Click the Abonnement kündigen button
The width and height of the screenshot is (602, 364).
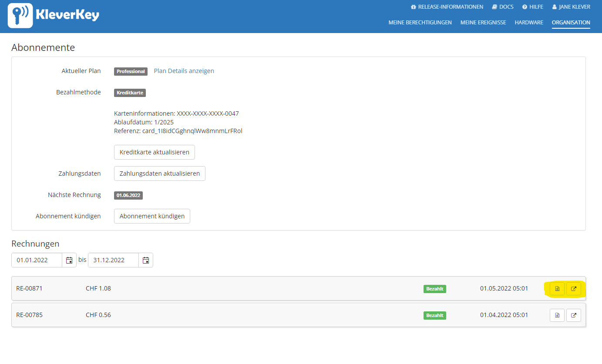pos(152,216)
